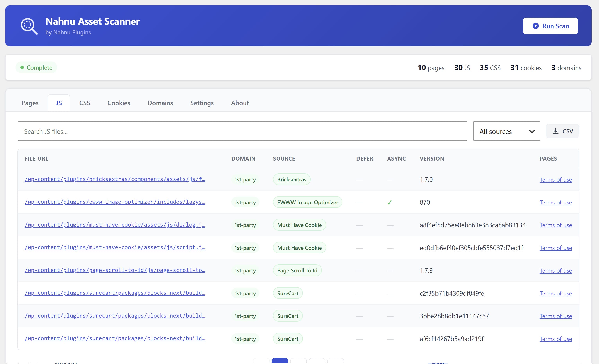
Task: Click version a8f4ef5d75ee0eb863e383ca8ab83134 cell
Action: click(x=473, y=225)
